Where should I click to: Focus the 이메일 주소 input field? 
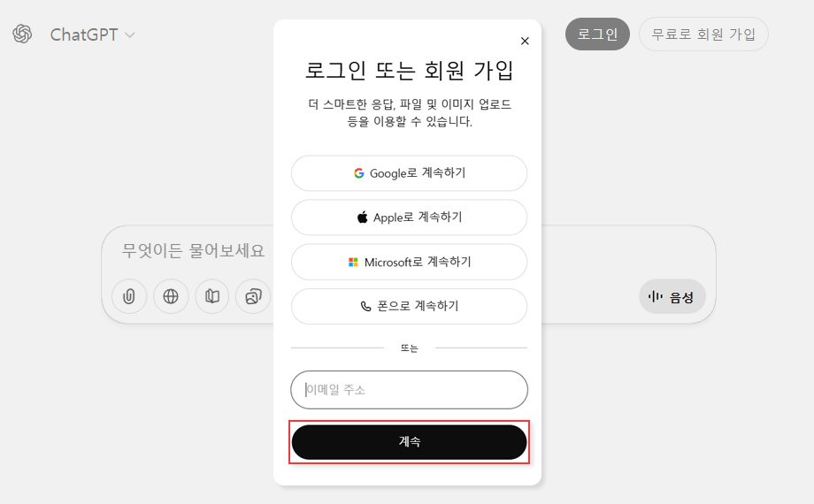pos(409,390)
